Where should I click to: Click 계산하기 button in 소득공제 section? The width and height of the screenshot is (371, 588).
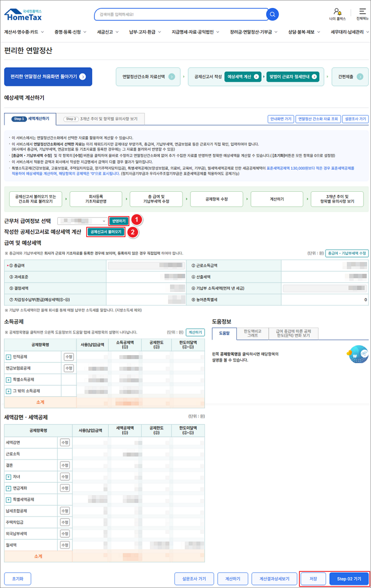(195, 332)
